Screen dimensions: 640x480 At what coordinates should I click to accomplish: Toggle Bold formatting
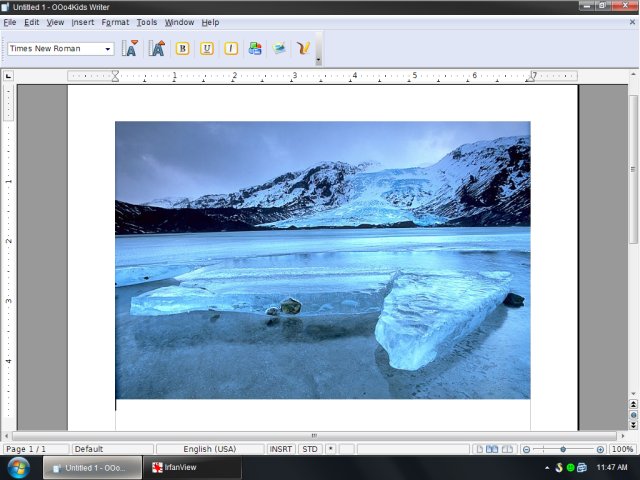point(182,48)
